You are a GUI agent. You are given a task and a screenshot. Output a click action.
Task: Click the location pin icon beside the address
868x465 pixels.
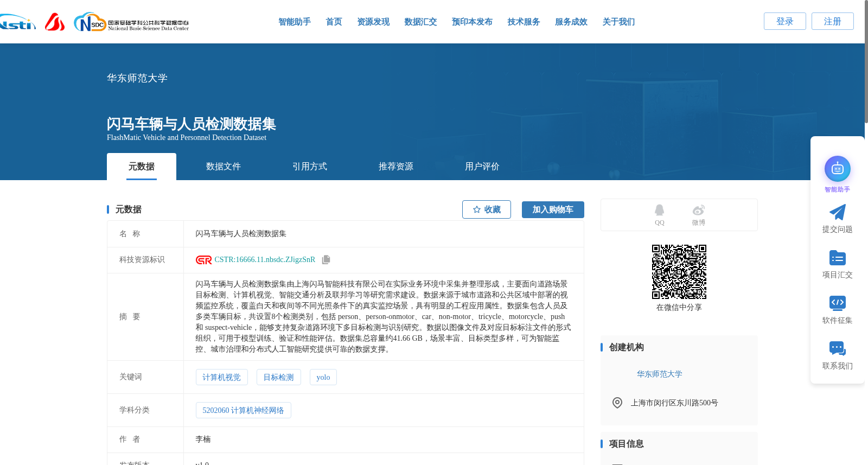tap(617, 403)
